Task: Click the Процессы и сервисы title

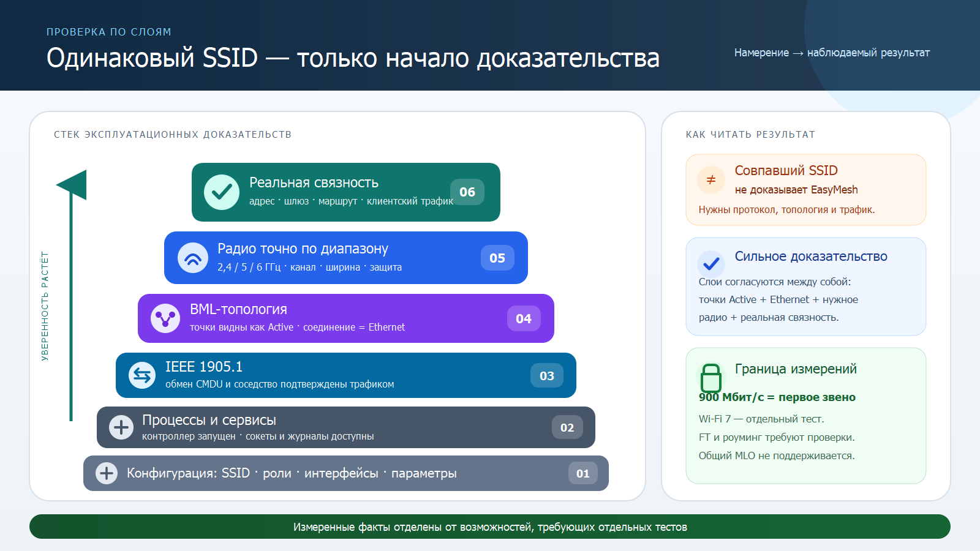Action: pos(209,420)
